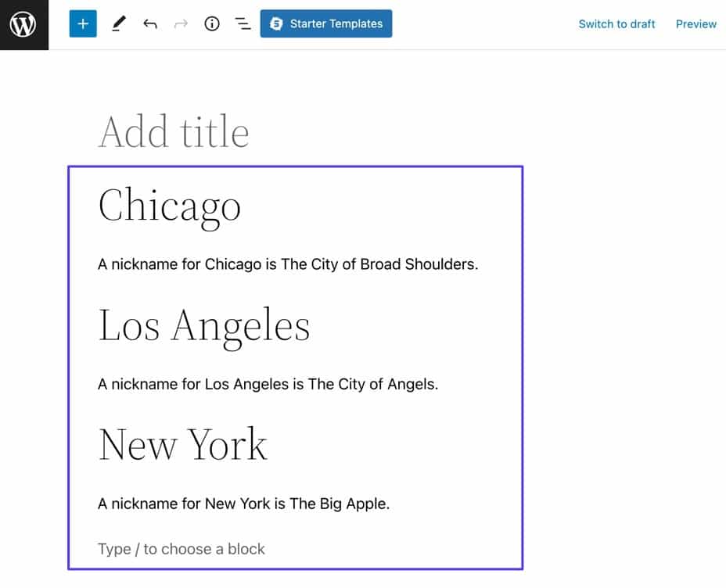Select the Chicago heading block
Viewport: 726px width, 588px height.
(170, 206)
